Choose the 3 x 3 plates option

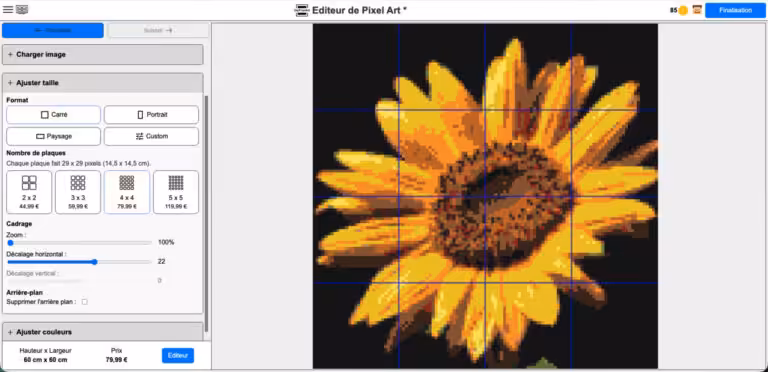click(x=78, y=192)
